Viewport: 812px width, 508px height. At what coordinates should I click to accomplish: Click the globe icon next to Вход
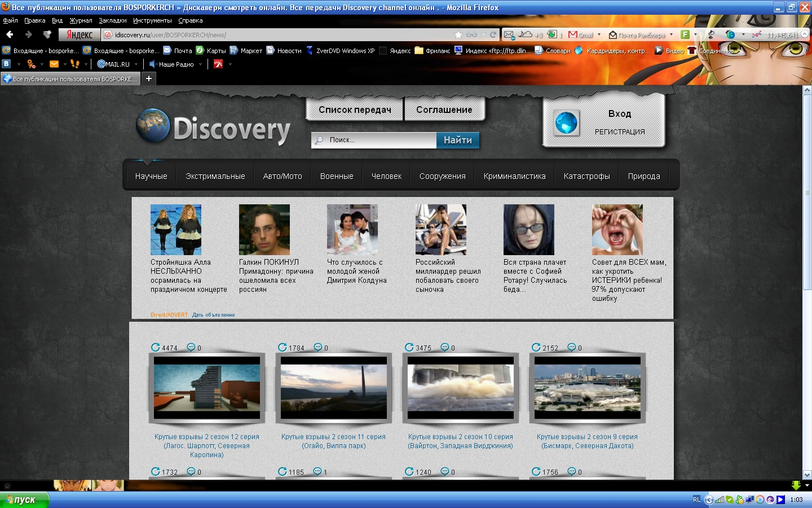pyautogui.click(x=566, y=122)
